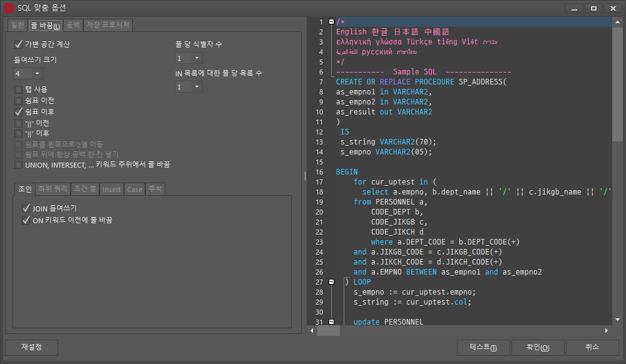The image size is (626, 364).
Task: Open the 들여쓰기 크기 dropdown
Action: pyautogui.click(x=37, y=73)
